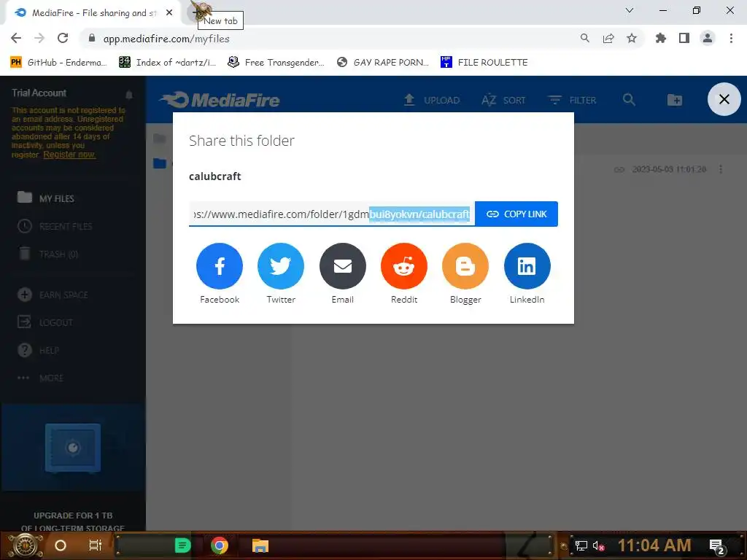
Task: Share the folder via Email icon
Action: click(343, 265)
